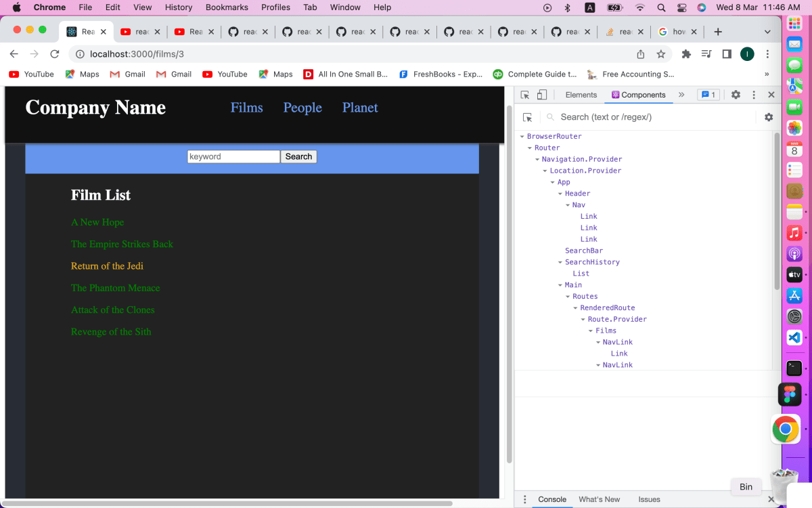Select the Films component in tree
Viewport: 812px width, 508px height.
(x=606, y=331)
